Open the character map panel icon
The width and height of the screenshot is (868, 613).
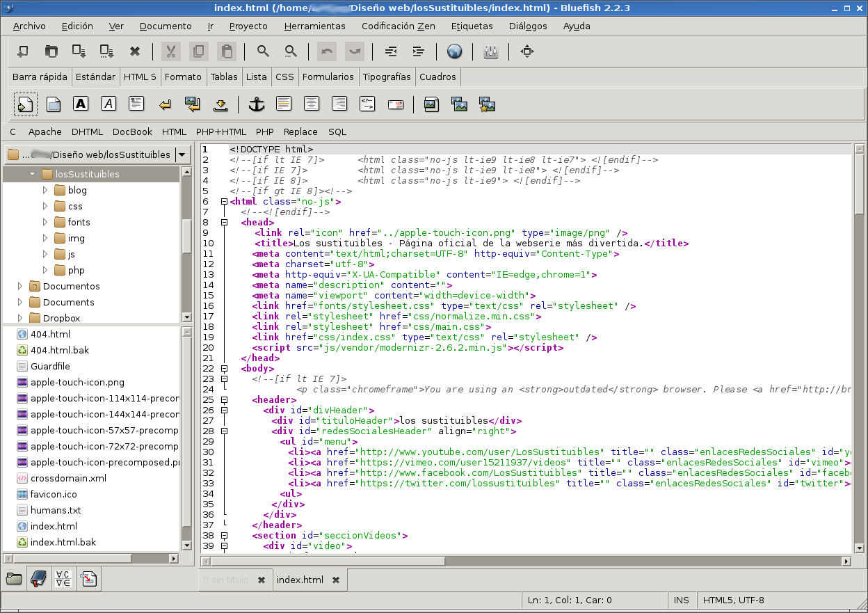point(63,578)
